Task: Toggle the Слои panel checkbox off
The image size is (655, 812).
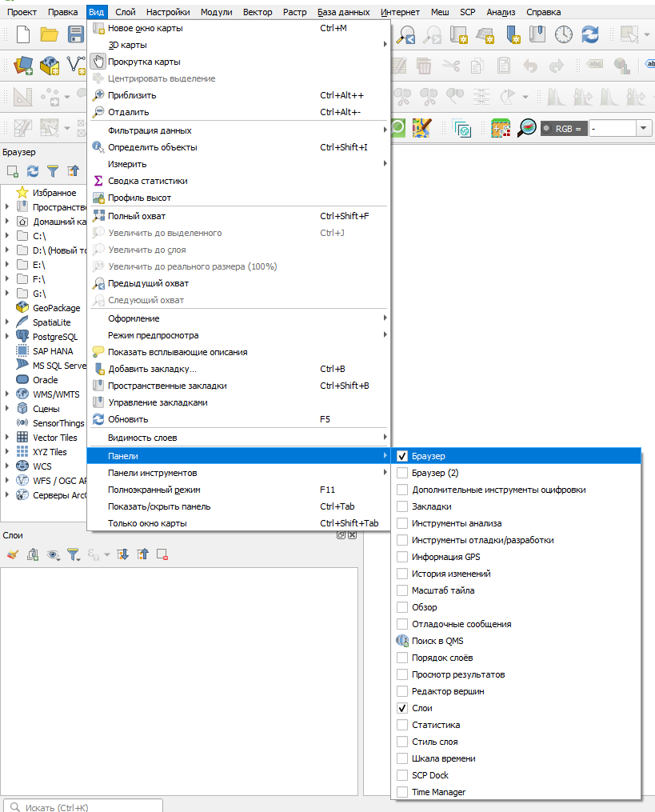Action: (402, 708)
